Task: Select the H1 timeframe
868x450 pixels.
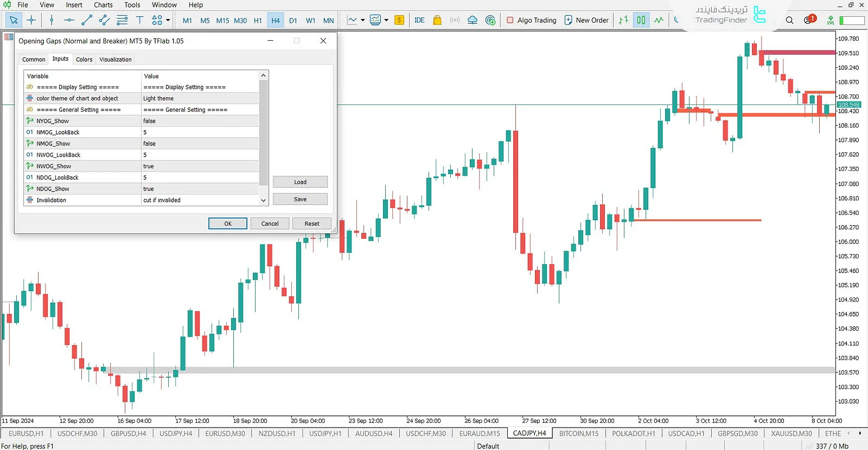Action: [x=258, y=21]
